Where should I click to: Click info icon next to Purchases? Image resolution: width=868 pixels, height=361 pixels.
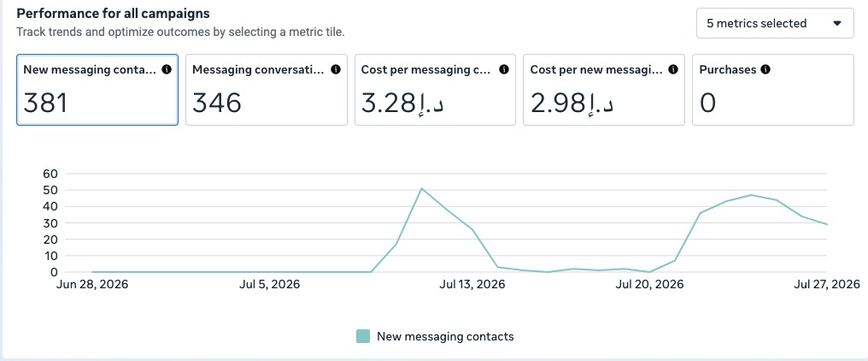tap(765, 70)
